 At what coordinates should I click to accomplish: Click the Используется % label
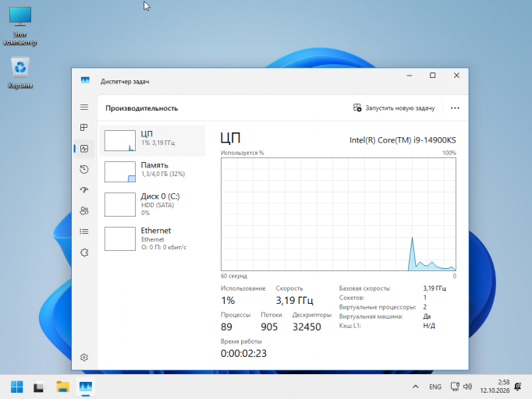pyautogui.click(x=243, y=153)
